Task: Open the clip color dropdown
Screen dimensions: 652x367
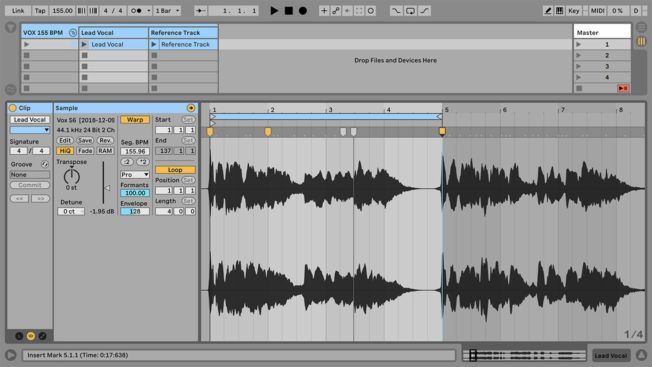Action: coord(30,130)
